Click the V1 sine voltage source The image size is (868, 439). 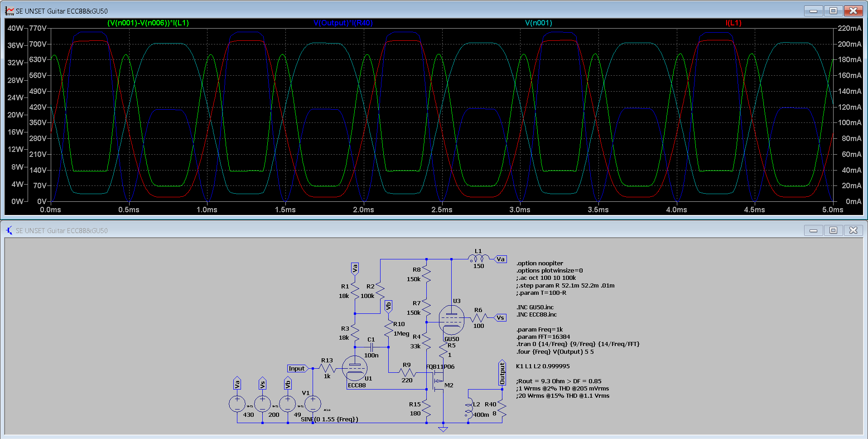click(x=313, y=403)
